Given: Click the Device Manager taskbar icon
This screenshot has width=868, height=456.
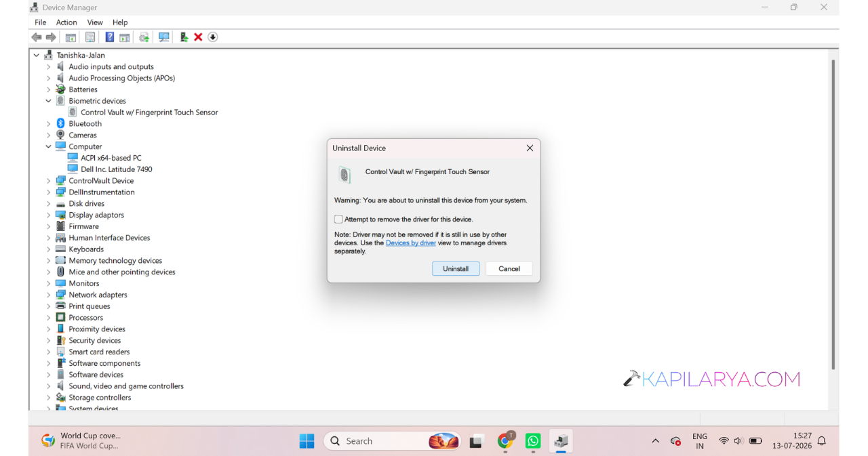Looking at the screenshot, I should [x=561, y=441].
